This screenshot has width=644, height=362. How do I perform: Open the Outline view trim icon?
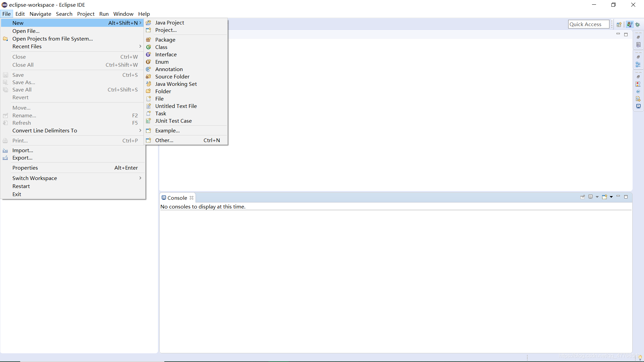click(638, 65)
